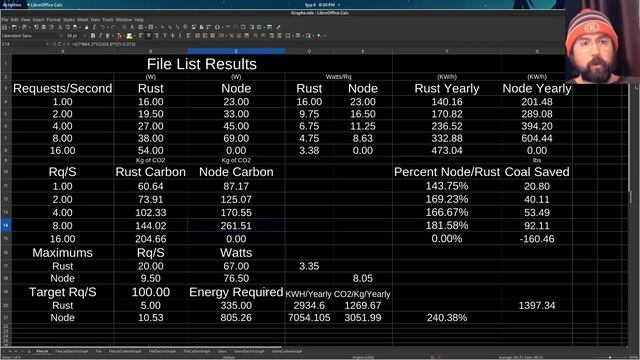Click the Function Wizard icon
640x360 pixels.
pyautogui.click(x=53, y=44)
